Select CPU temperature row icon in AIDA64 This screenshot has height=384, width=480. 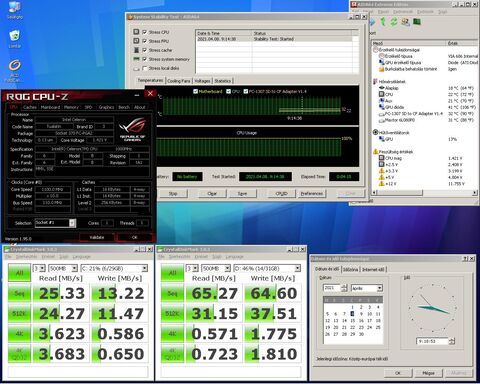(382, 94)
